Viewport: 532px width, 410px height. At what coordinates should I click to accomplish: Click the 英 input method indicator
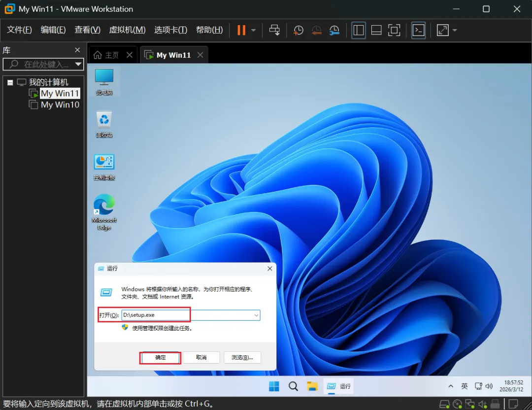[x=465, y=386]
